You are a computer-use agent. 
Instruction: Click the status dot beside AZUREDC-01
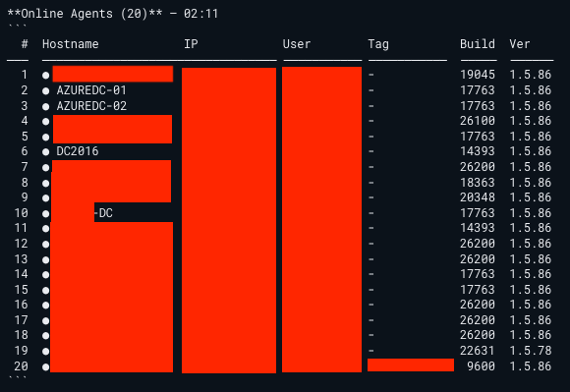coord(45,90)
